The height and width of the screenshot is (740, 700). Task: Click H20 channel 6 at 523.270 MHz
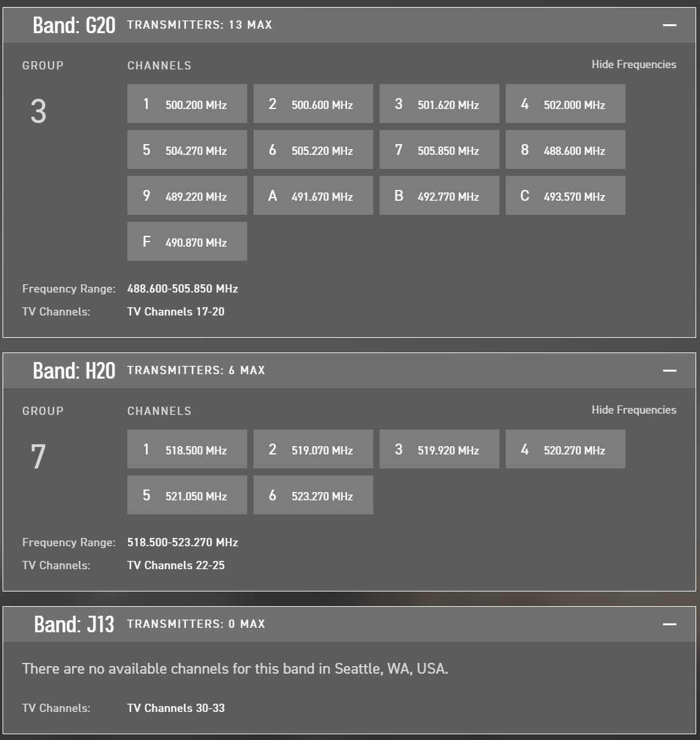tap(313, 495)
